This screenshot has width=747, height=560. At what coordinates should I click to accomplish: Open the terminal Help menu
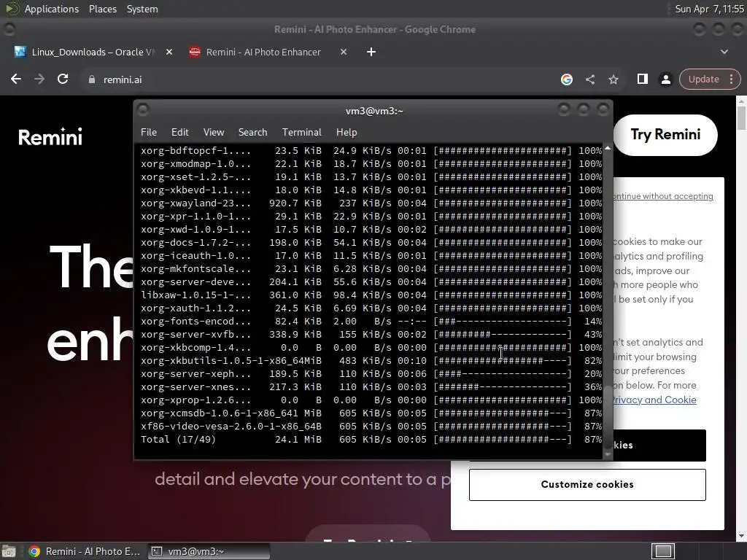(x=347, y=132)
